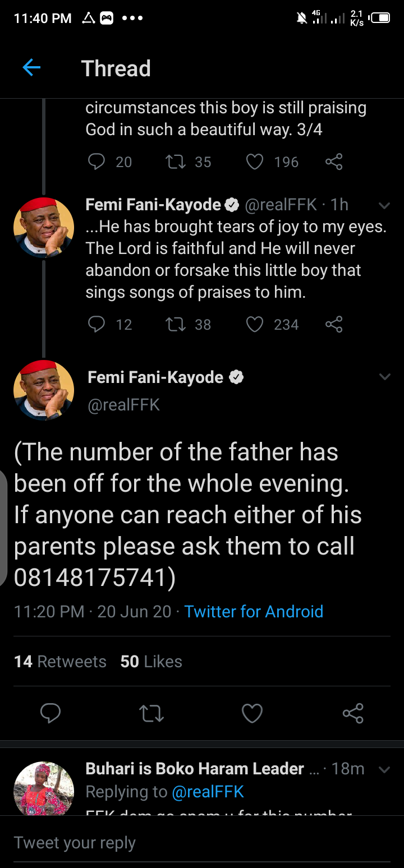Reply to the 3/4 tweet with 20 replies
Viewport: 404px width, 868px height.
97,162
